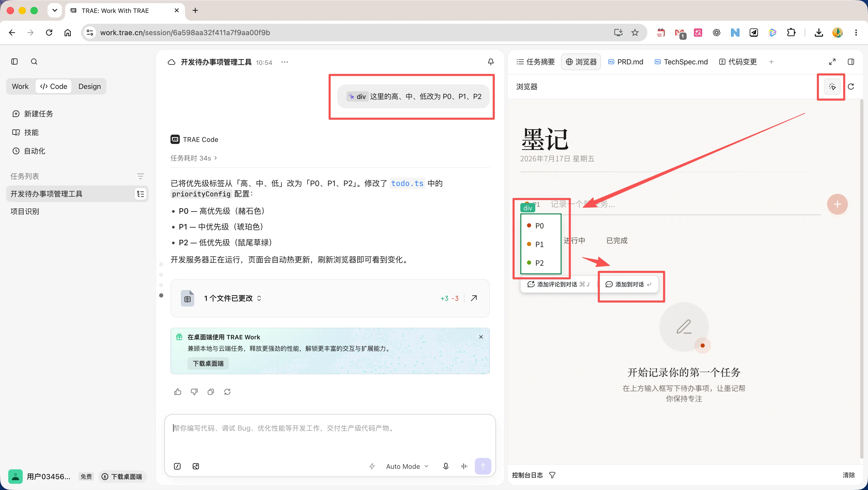Select P2 priority option

pos(540,263)
